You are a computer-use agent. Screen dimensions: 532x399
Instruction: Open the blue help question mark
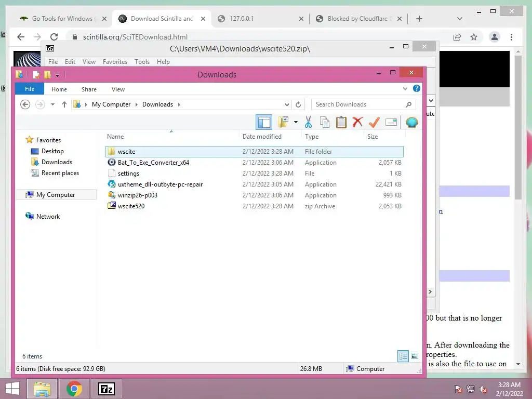[416, 88]
